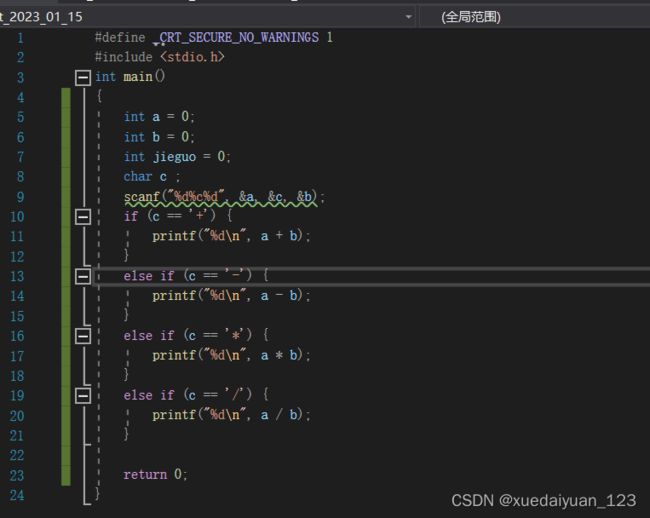Collapse the else if (c == '/') block
650x518 pixels.
83,396
